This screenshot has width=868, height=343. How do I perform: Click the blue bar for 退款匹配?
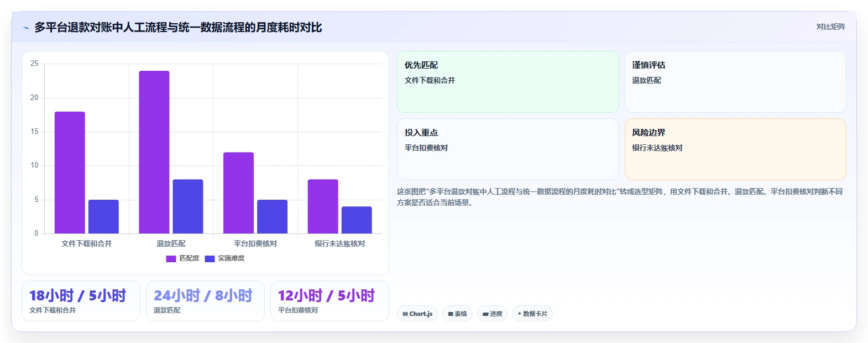[x=188, y=206]
